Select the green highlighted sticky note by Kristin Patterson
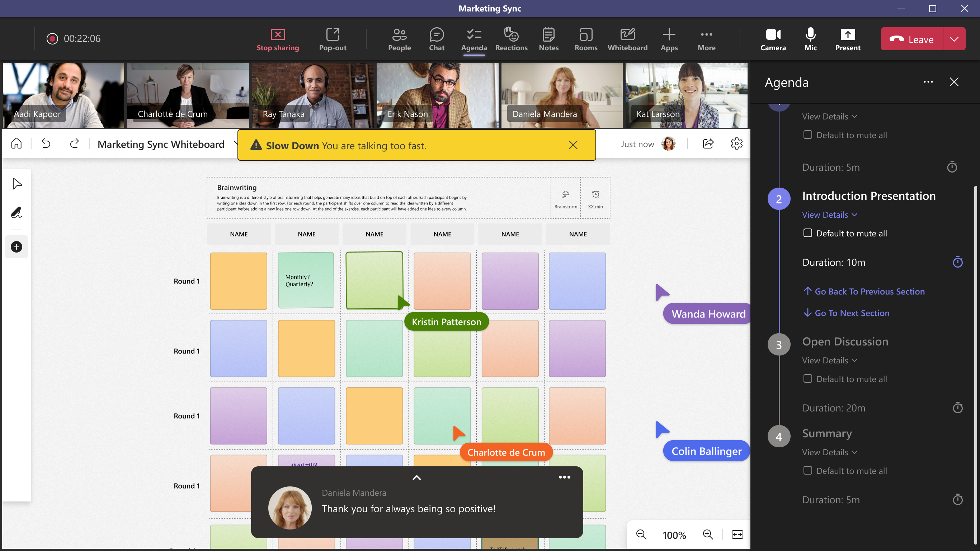 pos(374,280)
